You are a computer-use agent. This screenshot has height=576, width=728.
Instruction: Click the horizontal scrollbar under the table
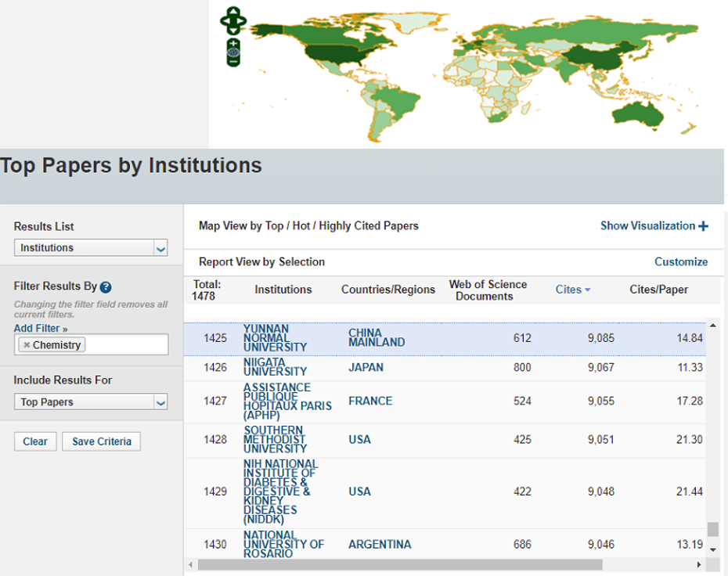coord(399,564)
